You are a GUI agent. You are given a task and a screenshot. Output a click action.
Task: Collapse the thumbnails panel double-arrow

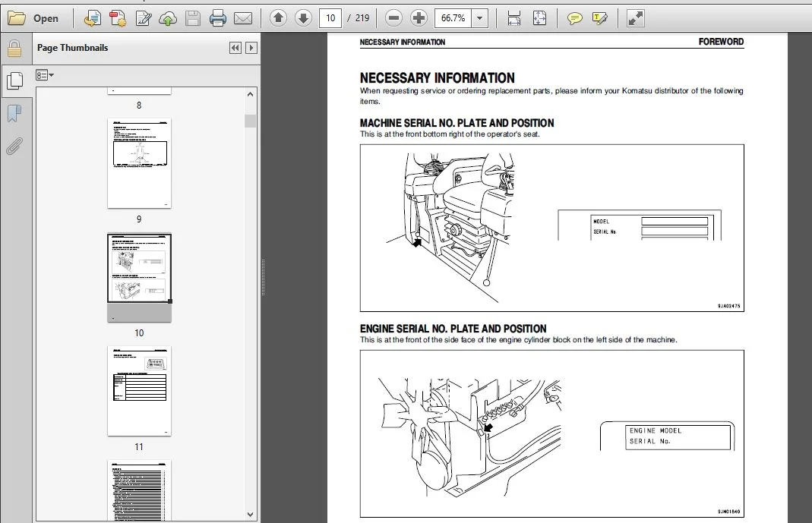pos(235,48)
